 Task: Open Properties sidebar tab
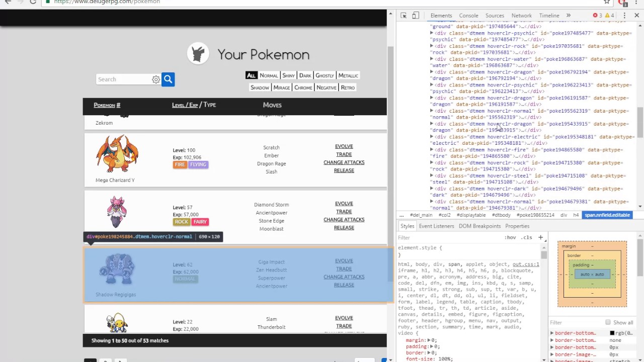[x=517, y=226]
